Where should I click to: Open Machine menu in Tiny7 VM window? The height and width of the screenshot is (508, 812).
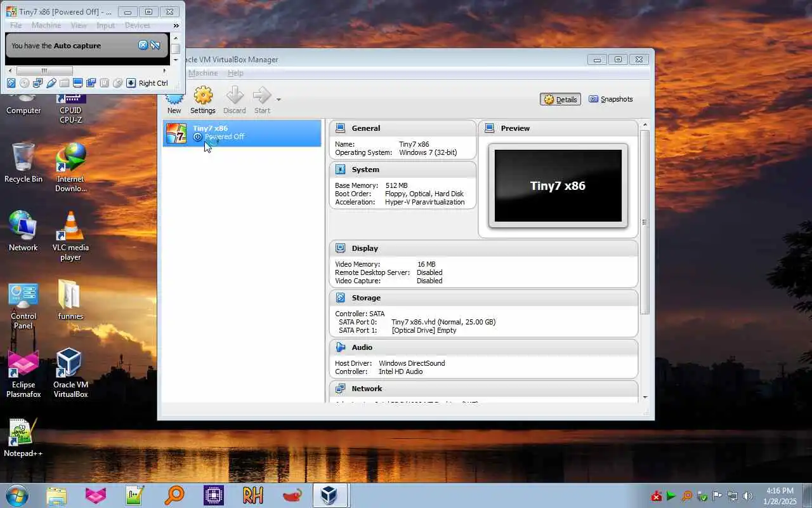click(46, 25)
